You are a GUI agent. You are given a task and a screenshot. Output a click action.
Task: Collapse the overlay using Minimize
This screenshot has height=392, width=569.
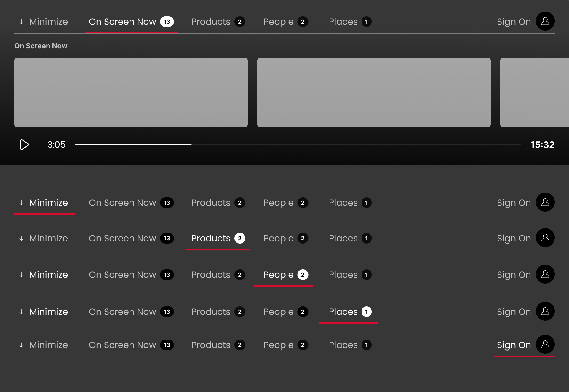tap(48, 21)
